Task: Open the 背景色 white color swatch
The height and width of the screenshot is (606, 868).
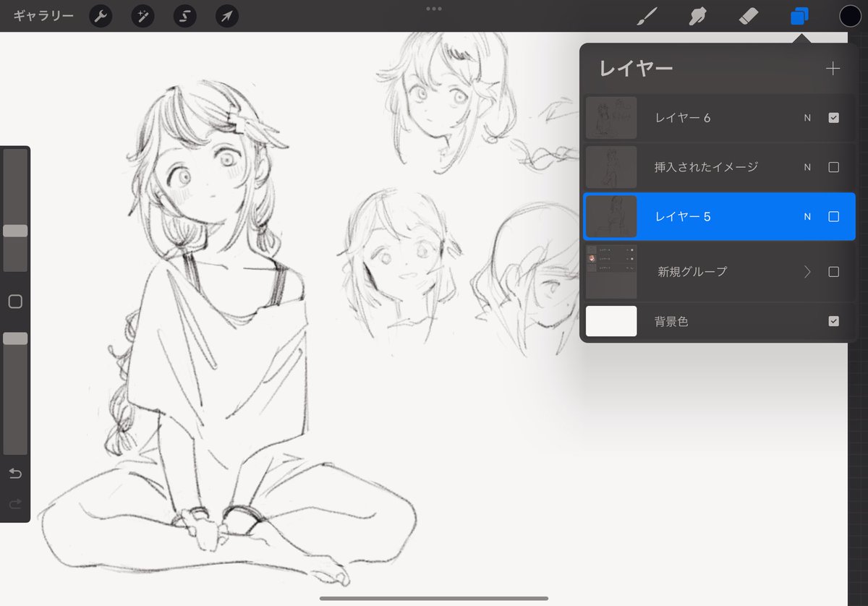Action: pyautogui.click(x=611, y=321)
